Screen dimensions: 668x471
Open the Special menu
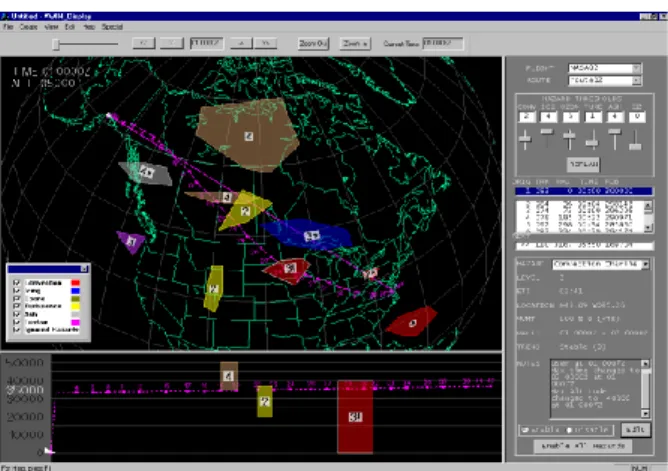(112, 27)
